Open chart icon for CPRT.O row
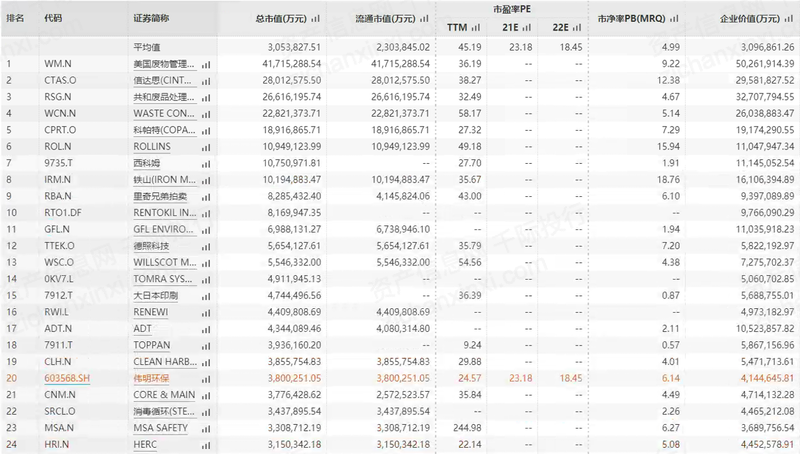800x454 pixels. 206,131
